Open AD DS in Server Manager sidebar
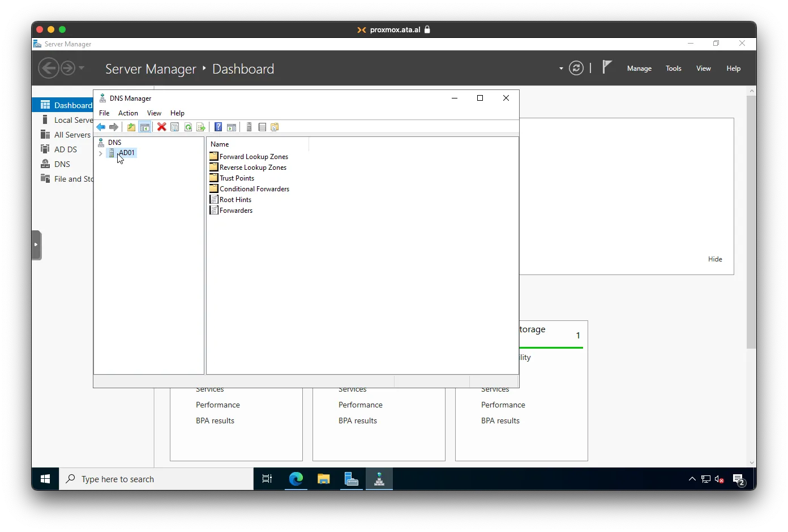This screenshot has height=532, width=788. pyautogui.click(x=62, y=149)
